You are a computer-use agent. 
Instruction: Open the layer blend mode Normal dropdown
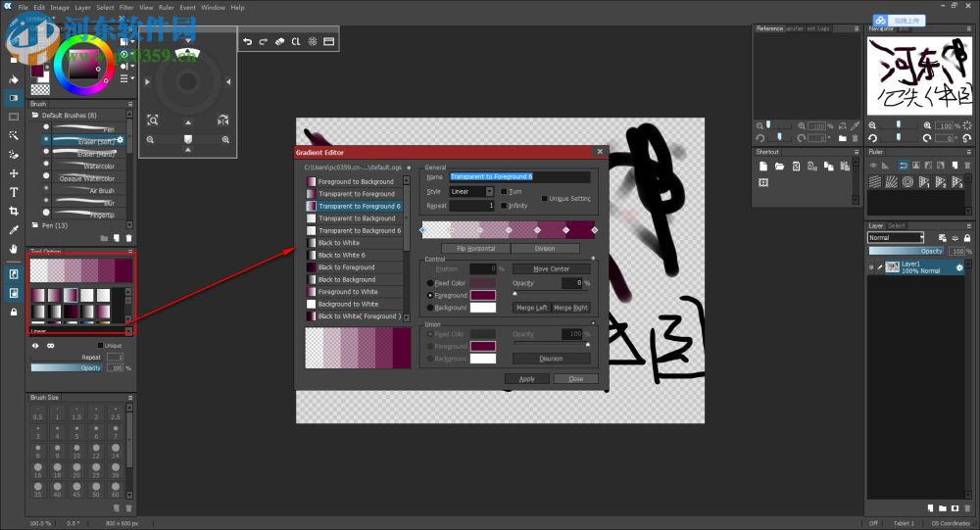[896, 237]
